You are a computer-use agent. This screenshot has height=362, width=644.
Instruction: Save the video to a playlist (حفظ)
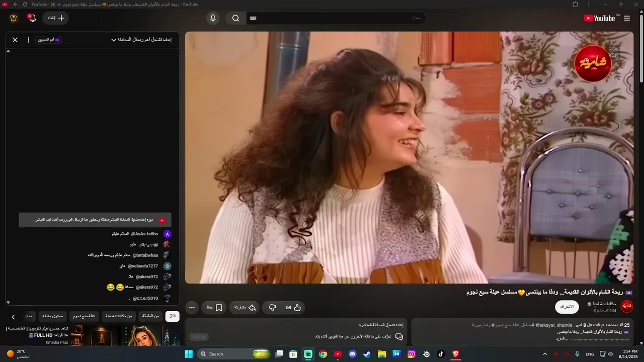215,308
